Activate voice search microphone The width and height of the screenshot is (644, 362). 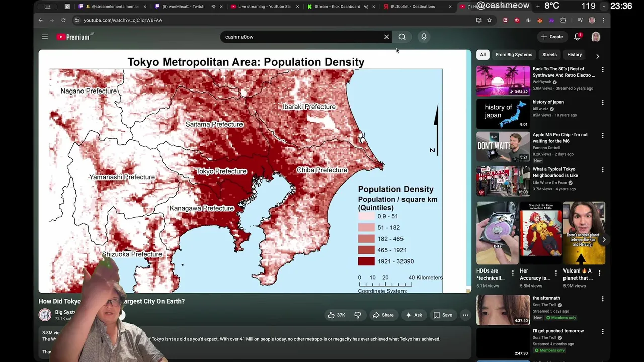[x=424, y=37]
